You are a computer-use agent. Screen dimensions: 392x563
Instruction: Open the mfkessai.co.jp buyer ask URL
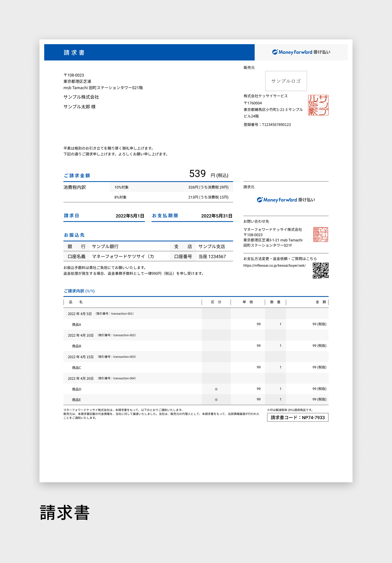pos(274,266)
